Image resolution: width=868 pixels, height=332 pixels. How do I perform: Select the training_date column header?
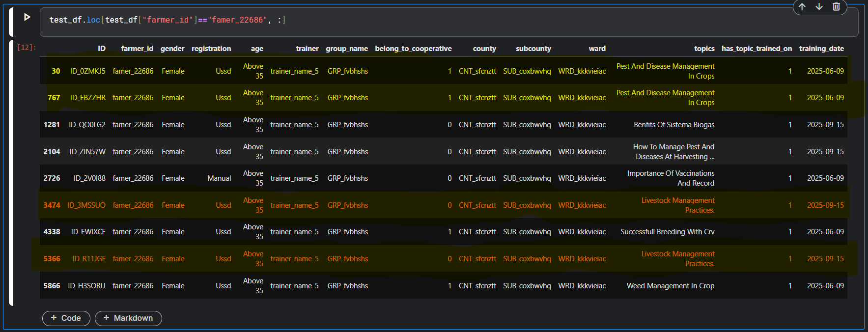(821, 49)
